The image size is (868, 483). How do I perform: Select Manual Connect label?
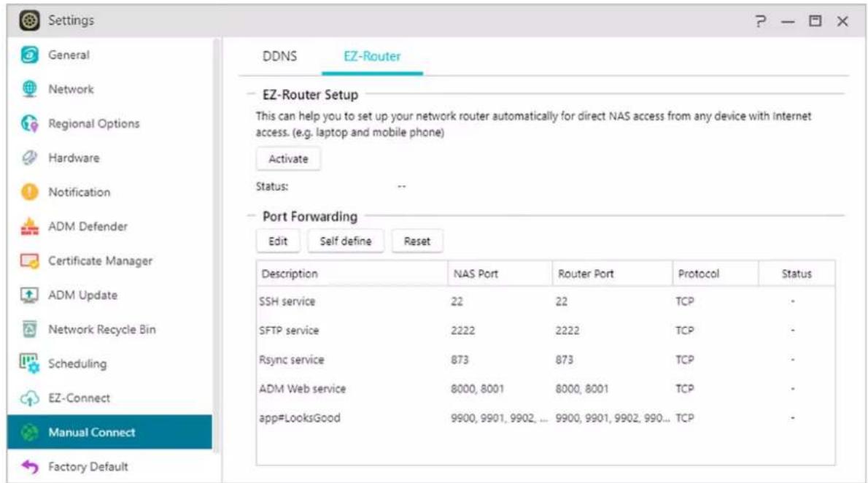point(92,433)
